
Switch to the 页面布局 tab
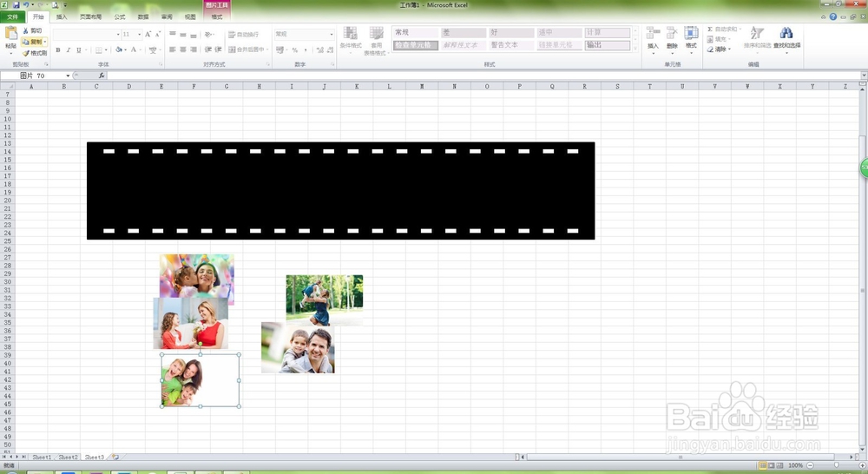91,17
